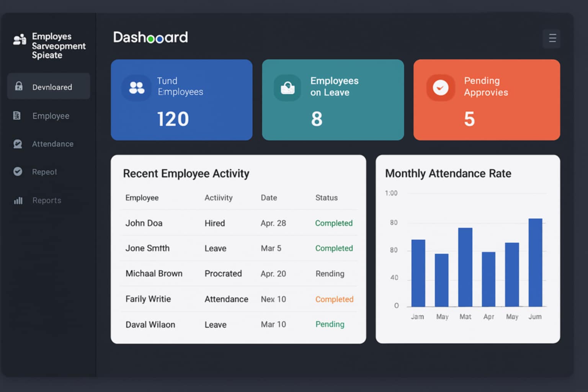Select the Reports bar-chart icon

[17, 200]
